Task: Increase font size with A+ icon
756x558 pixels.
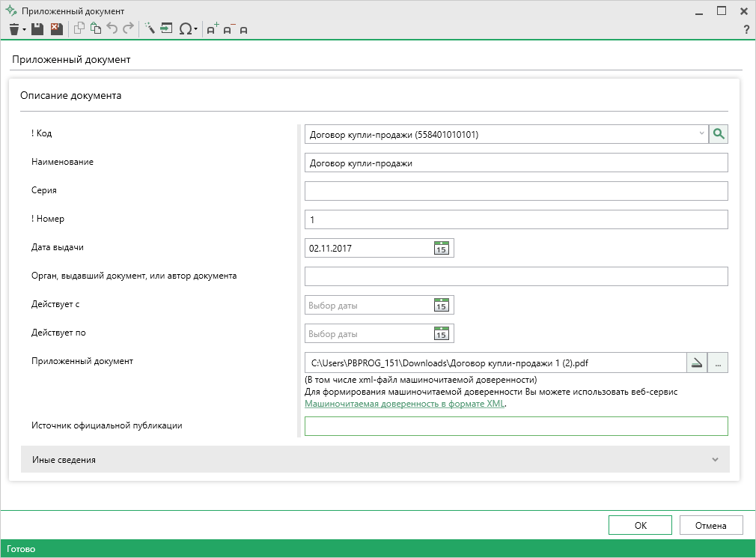Action: tap(213, 29)
